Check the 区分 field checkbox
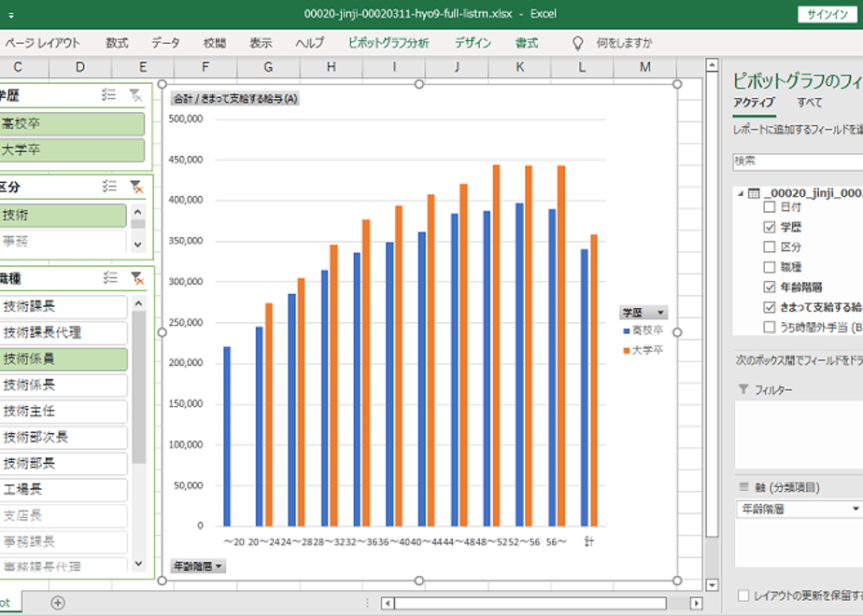Screen dimensions: 863x616 [x=770, y=247]
